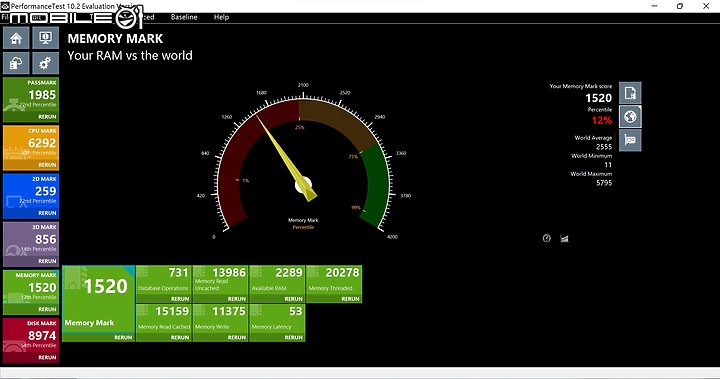
Task: Click the small gauge view icon
Action: coord(546,238)
